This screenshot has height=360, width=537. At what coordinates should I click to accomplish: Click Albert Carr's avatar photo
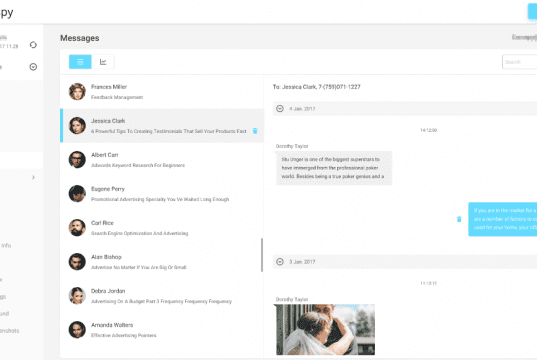coord(77,160)
